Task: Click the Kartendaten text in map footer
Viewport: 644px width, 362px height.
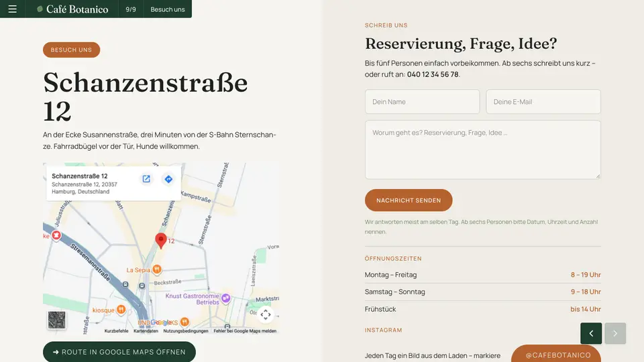Action: [146, 330]
